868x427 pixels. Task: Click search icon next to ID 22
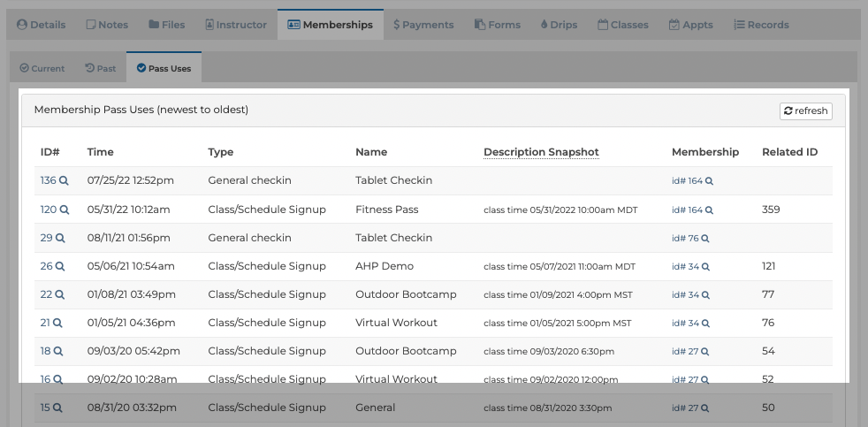coord(60,294)
